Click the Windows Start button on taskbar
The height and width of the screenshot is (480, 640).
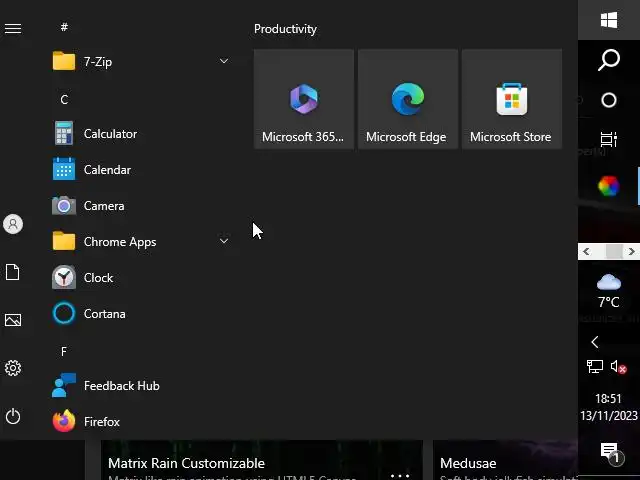click(609, 20)
